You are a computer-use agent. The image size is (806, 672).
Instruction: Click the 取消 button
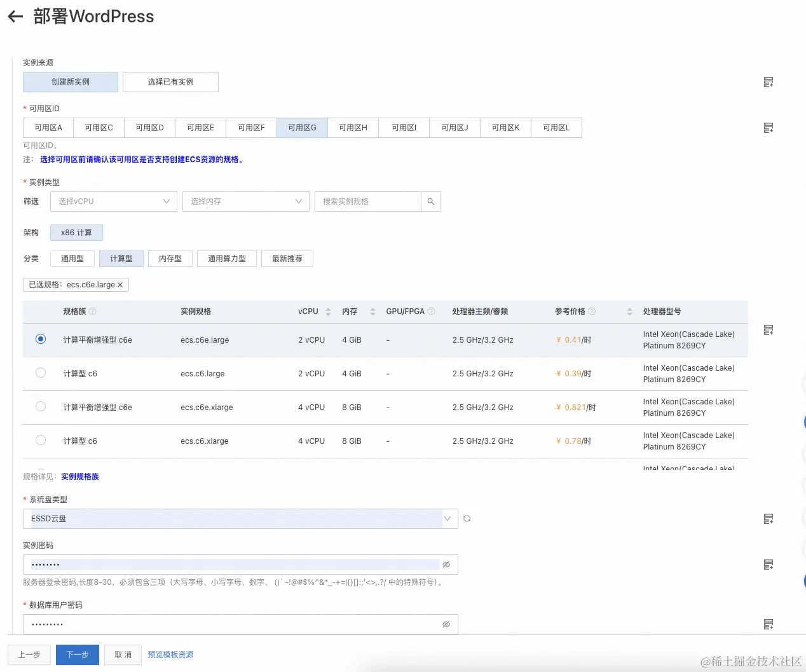tap(123, 655)
